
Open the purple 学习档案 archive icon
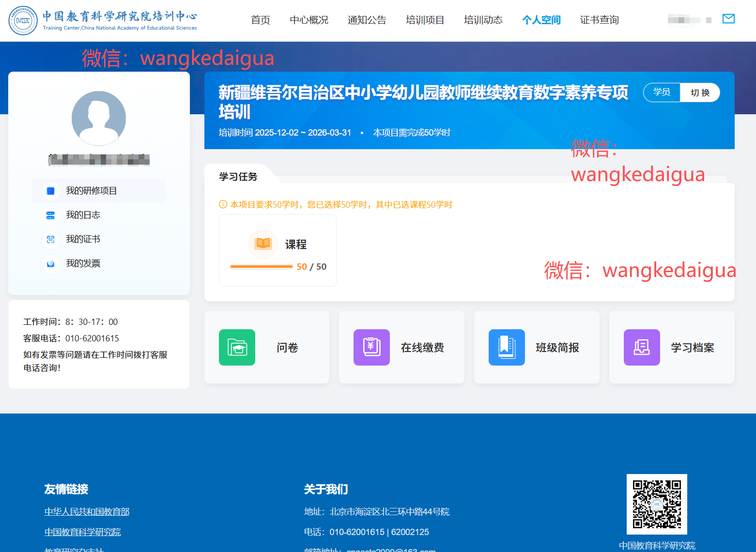point(642,347)
